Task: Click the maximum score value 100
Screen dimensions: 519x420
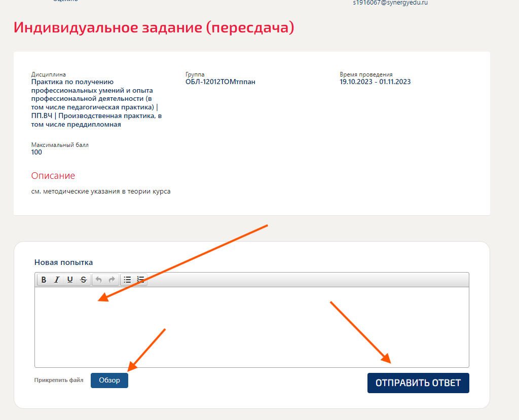Action: click(x=36, y=152)
